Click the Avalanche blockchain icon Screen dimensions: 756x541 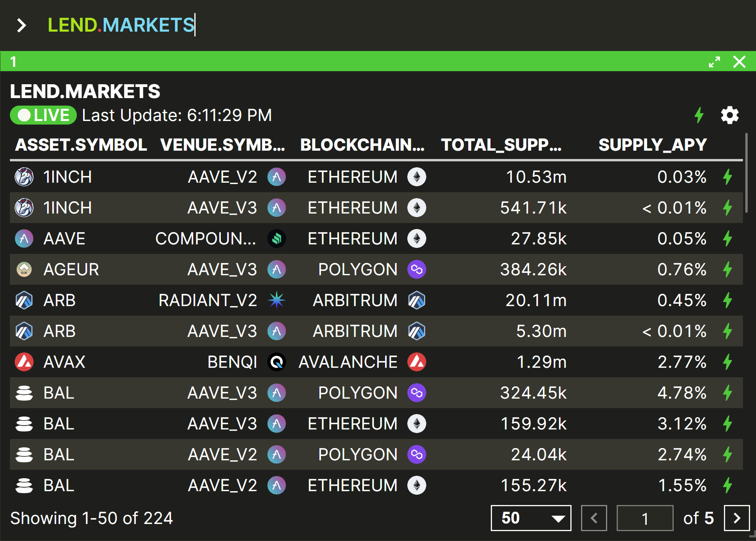click(x=417, y=362)
